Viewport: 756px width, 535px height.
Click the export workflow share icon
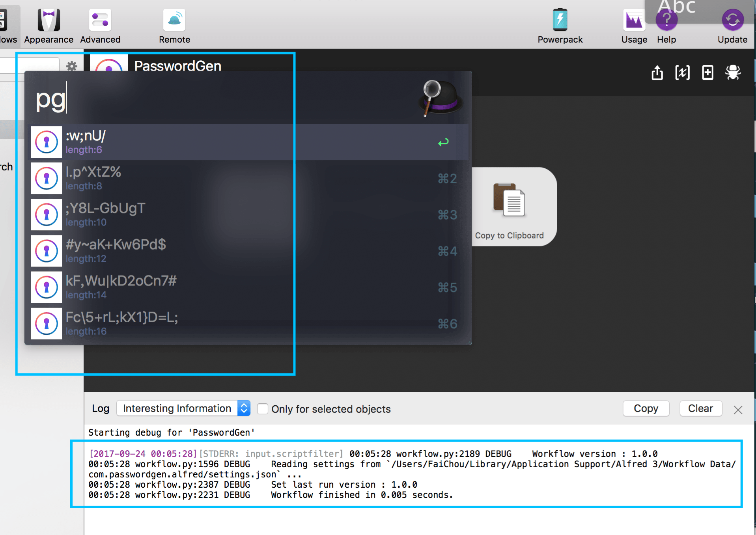click(657, 73)
